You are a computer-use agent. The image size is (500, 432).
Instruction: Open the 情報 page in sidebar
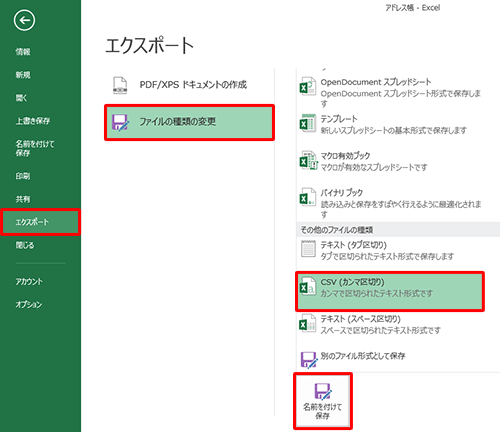23,52
